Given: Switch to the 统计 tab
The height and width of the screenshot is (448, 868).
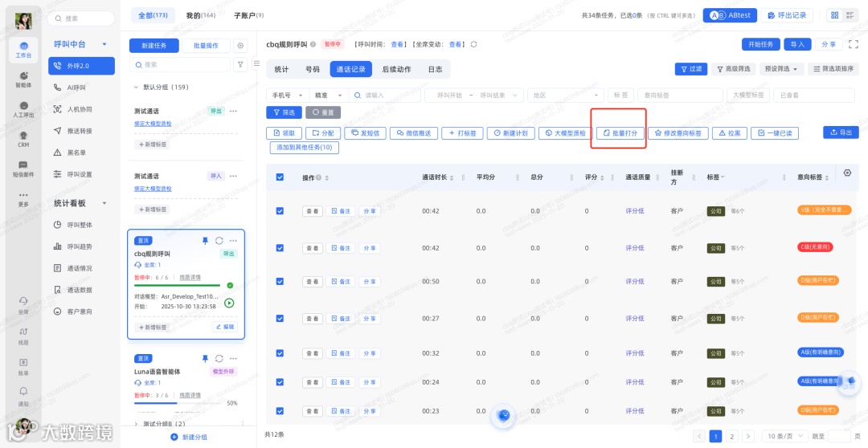Looking at the screenshot, I should click(x=282, y=69).
